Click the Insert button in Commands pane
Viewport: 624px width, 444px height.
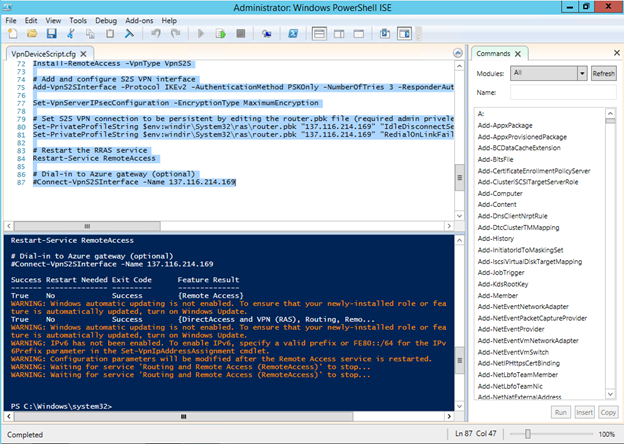pos(584,413)
